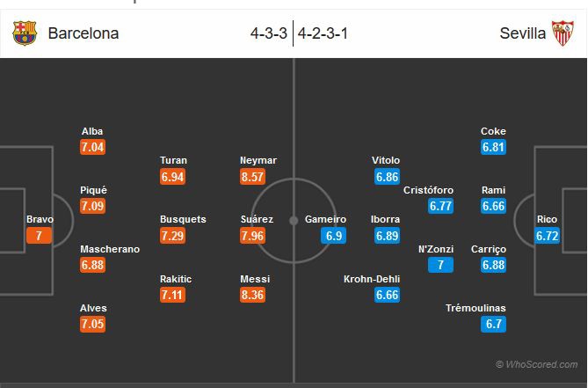This screenshot has width=588, height=388.
Task: Open the Sevilla team name link
Action: coord(522,33)
